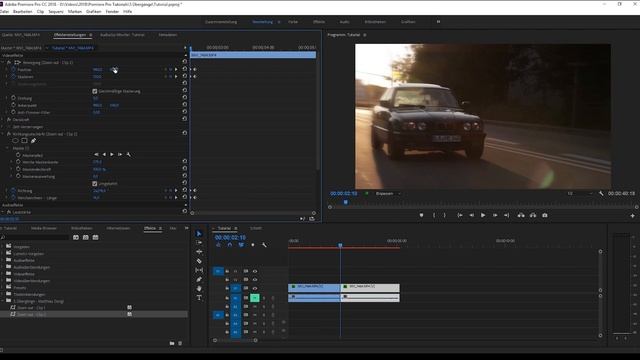The height and width of the screenshot is (360, 640).
Task: Select the Selection arrow tool
Action: point(199,233)
